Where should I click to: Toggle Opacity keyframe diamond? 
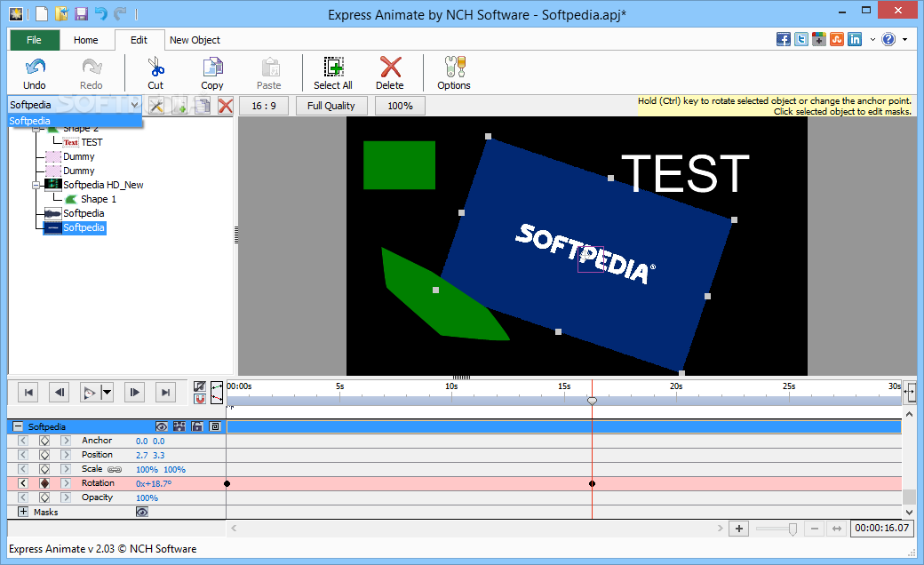44,497
